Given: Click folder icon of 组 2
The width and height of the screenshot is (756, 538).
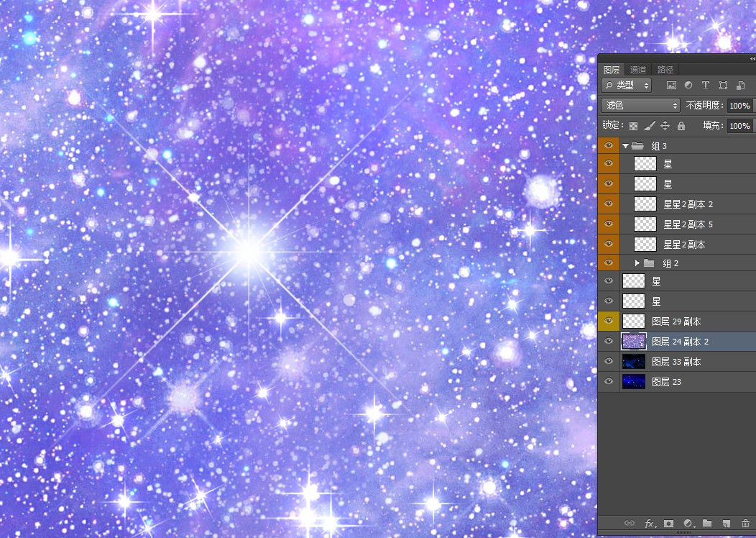Looking at the screenshot, I should click(649, 263).
